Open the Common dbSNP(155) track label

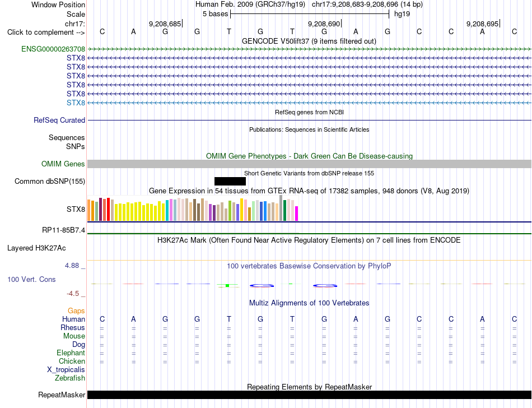click(50, 181)
